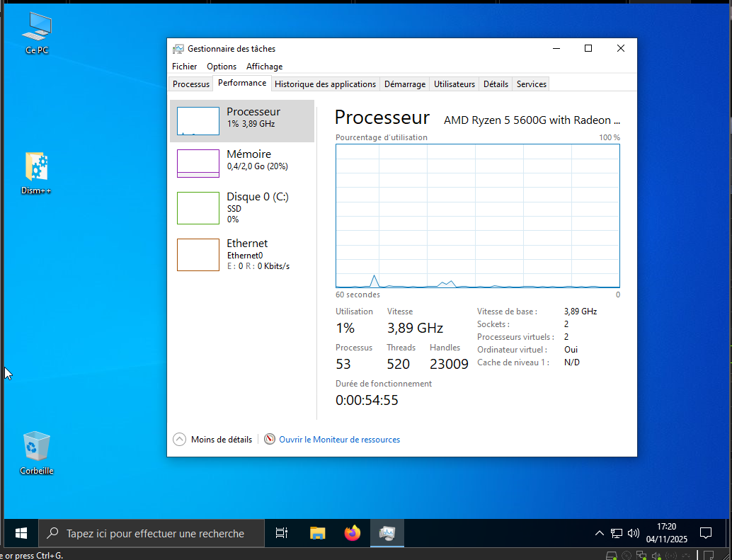
Task: Click the Task Manager title bar icon
Action: (x=178, y=49)
